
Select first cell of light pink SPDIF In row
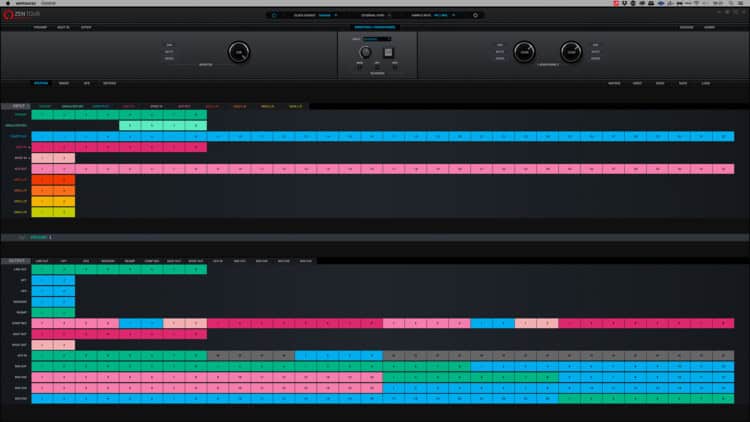42,158
